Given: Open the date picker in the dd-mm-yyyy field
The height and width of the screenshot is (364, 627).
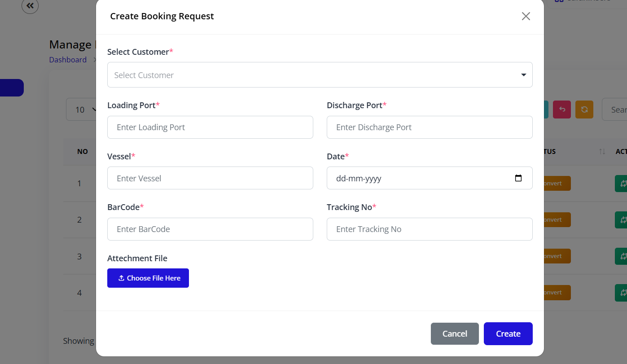Looking at the screenshot, I should [430, 178].
